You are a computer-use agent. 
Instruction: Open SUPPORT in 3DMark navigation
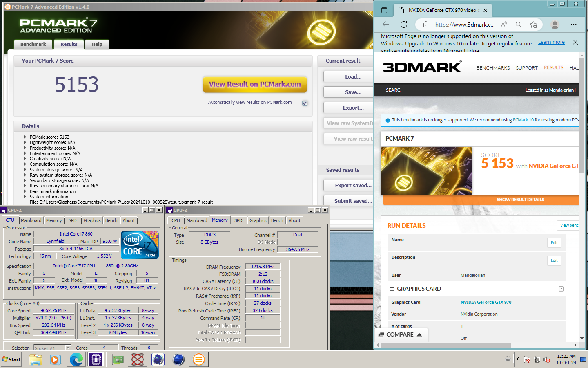pos(526,68)
